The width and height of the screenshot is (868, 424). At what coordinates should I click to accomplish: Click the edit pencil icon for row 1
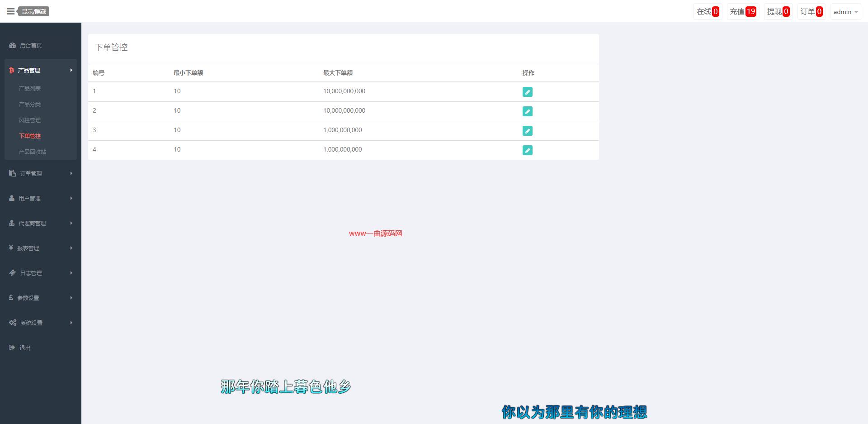(527, 92)
